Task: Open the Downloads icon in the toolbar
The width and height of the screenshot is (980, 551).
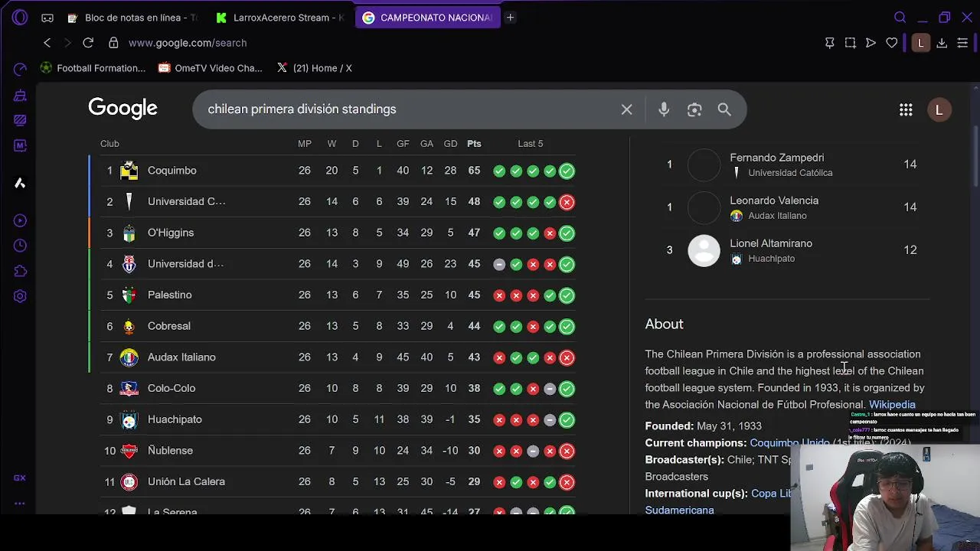Action: click(942, 43)
